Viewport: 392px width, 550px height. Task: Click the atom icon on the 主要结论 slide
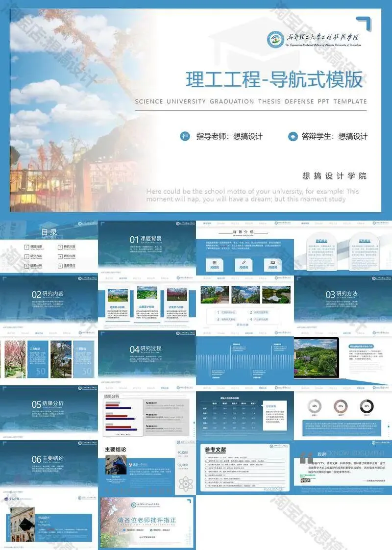pyautogui.click(x=186, y=484)
